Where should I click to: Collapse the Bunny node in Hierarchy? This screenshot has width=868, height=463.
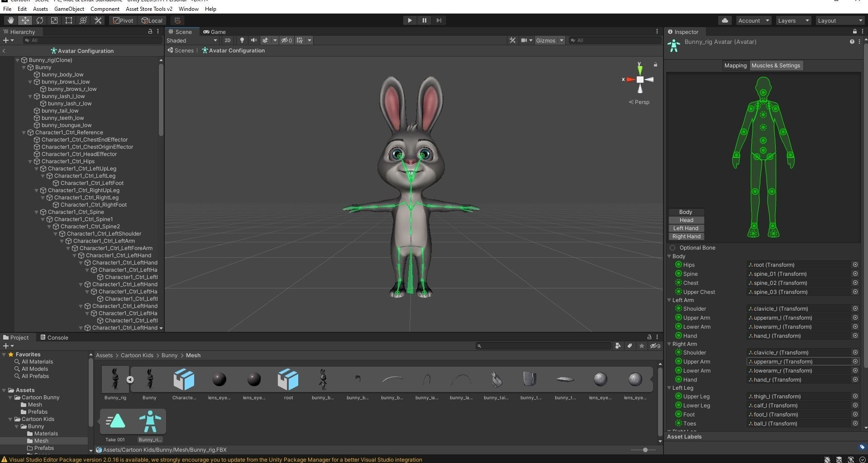click(24, 67)
